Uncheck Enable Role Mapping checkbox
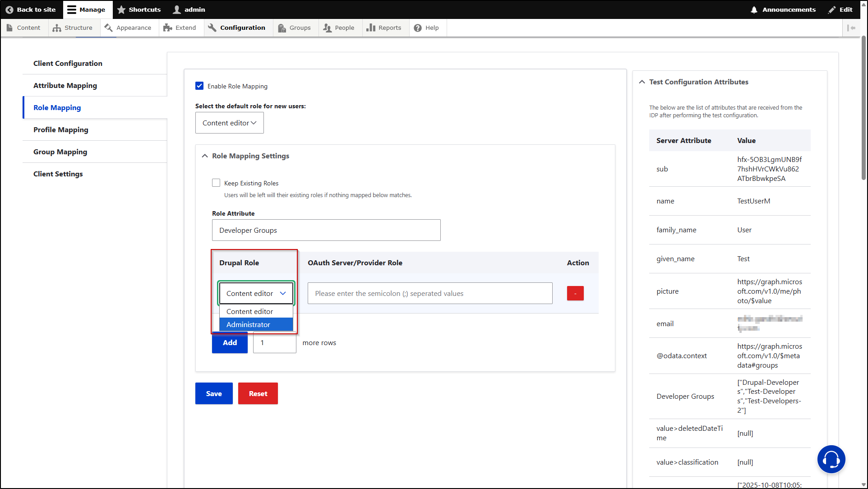 199,86
